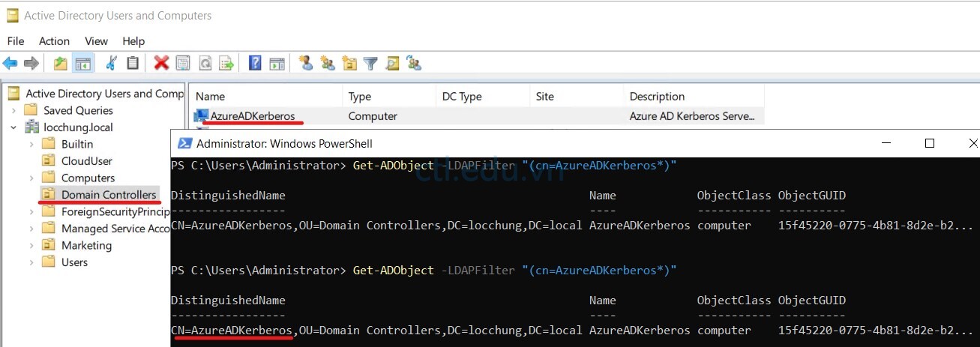
Task: Select locchung.local domain in tree
Action: coord(79,127)
